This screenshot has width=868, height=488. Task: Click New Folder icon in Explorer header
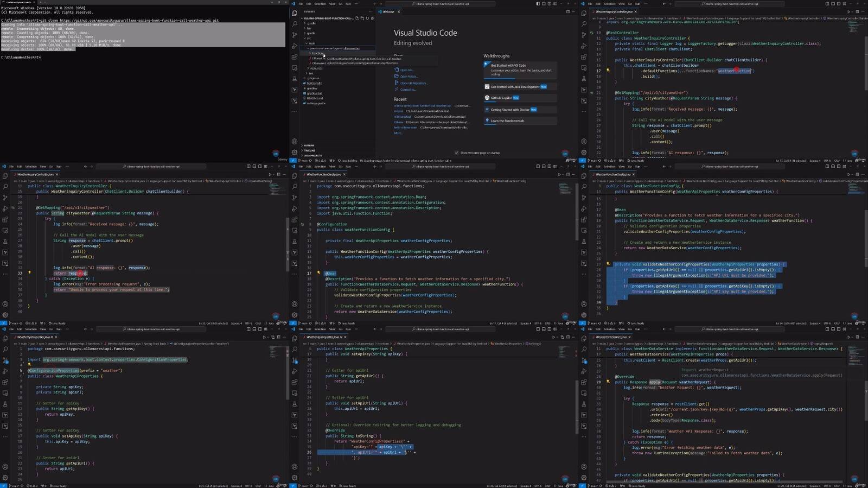[x=362, y=18]
